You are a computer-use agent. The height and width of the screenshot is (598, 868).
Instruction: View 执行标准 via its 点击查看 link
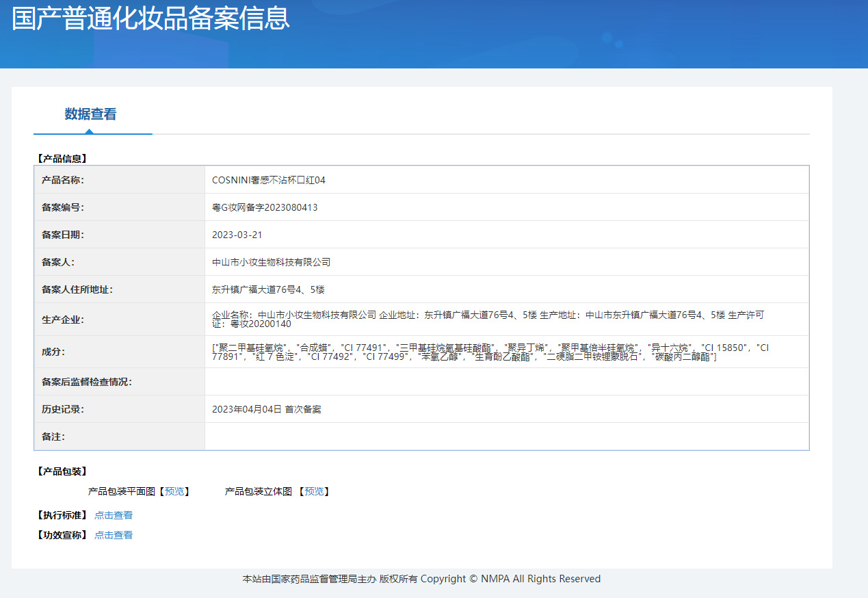(113, 515)
